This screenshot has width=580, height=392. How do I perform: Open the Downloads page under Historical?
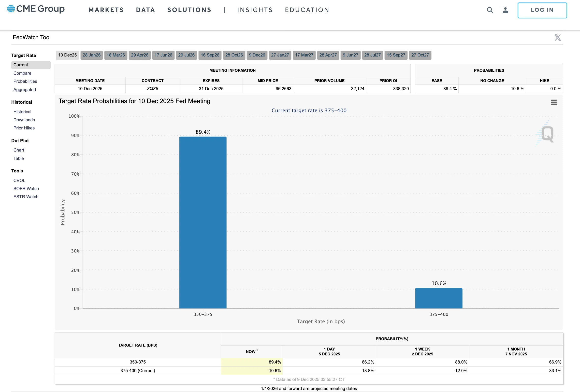tap(24, 120)
